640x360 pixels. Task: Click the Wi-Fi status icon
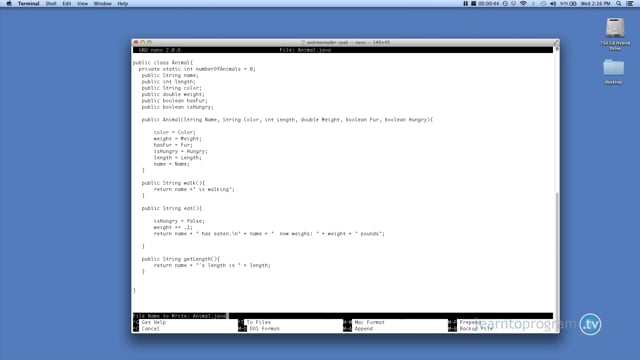click(523, 4)
